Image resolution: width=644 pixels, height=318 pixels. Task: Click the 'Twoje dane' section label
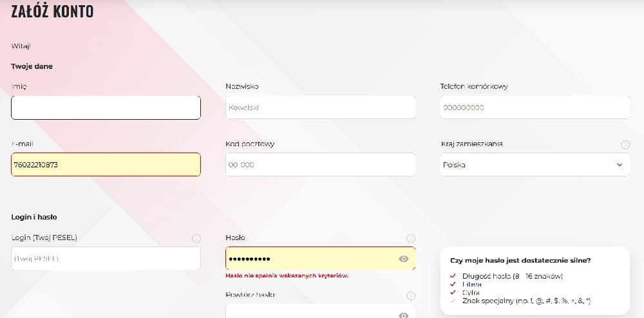[x=32, y=66]
